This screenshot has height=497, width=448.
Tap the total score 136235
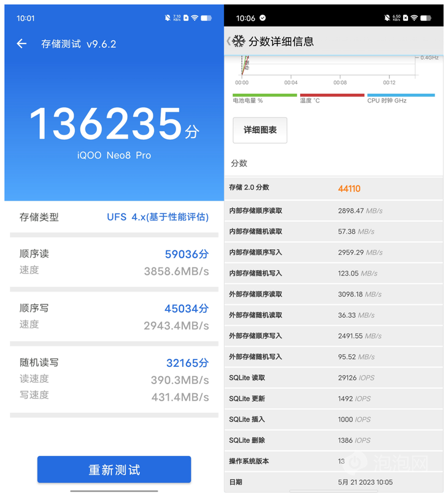[x=106, y=124]
